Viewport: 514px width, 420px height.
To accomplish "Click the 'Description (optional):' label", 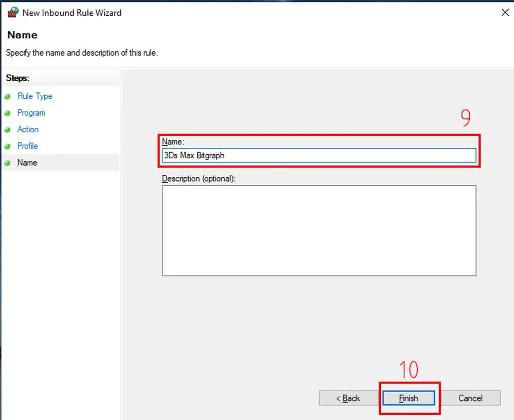I will point(198,179).
